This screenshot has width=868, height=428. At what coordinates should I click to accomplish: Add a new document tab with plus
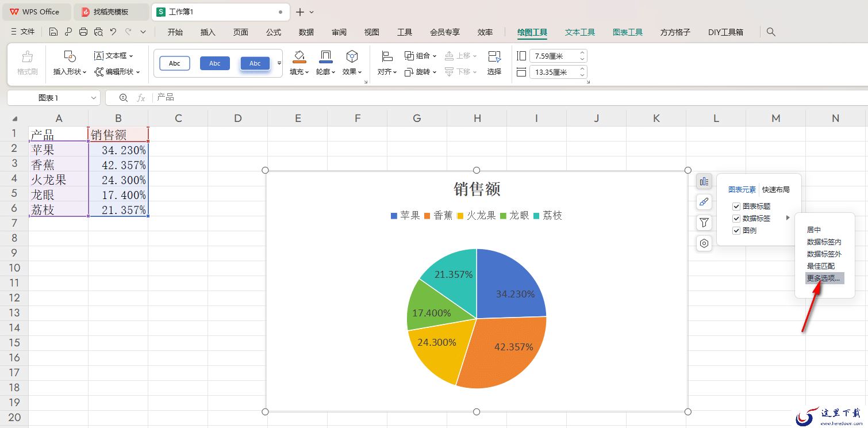(299, 12)
